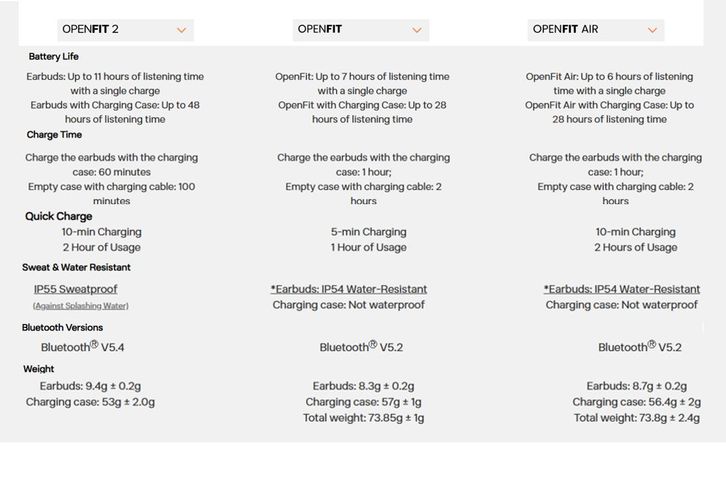Follow the IP55 Sweatproof link

75,289
